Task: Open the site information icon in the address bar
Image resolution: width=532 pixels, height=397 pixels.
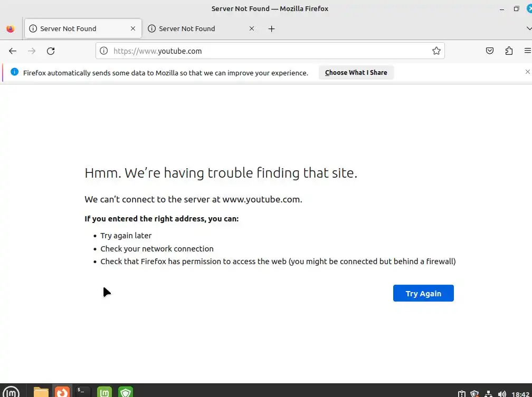Action: click(104, 51)
